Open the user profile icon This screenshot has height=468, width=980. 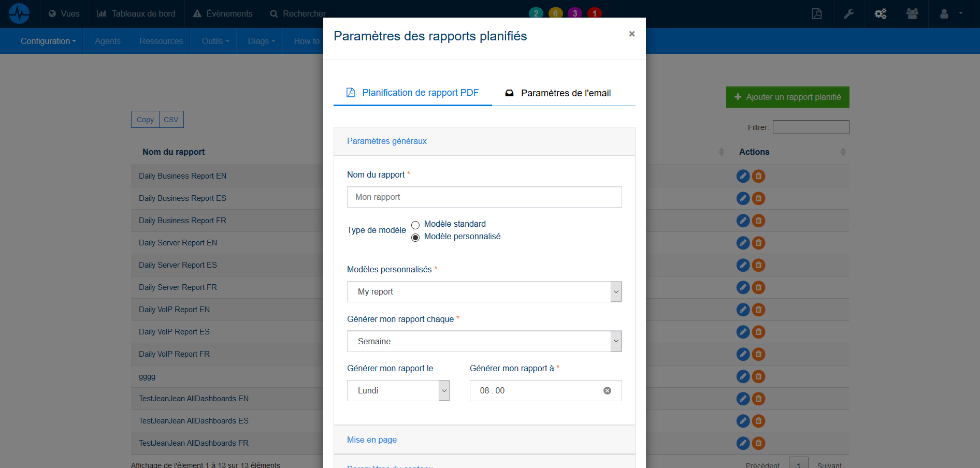(944, 14)
